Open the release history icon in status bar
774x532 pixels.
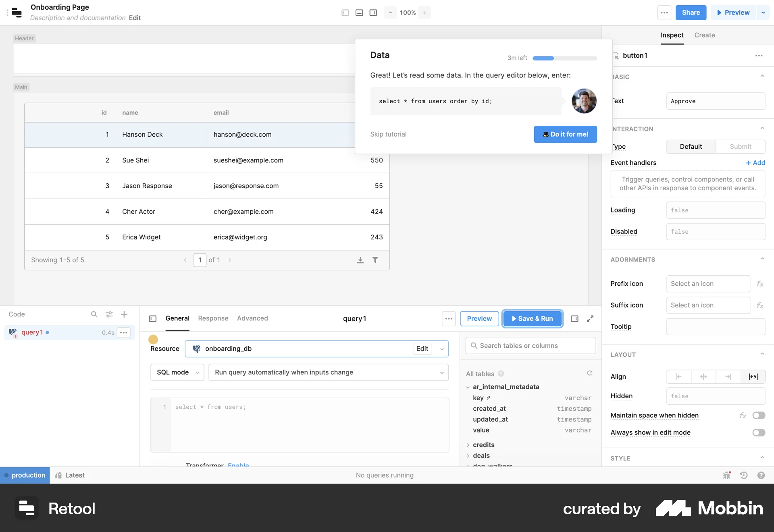click(744, 475)
